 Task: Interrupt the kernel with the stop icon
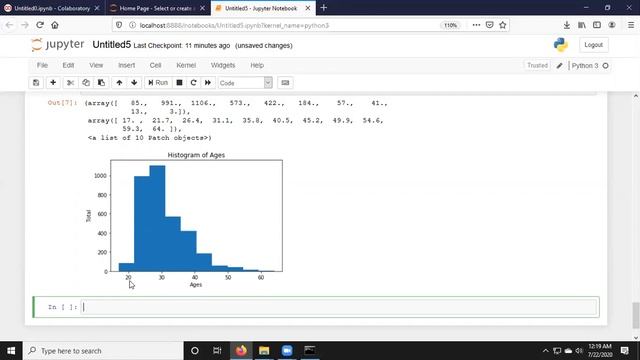[179, 83]
